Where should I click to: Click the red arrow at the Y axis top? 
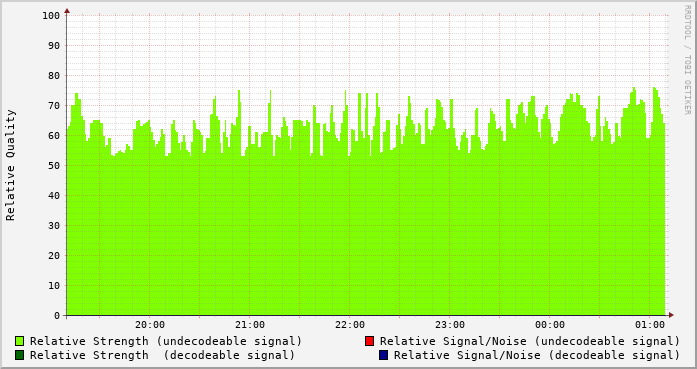point(67,11)
